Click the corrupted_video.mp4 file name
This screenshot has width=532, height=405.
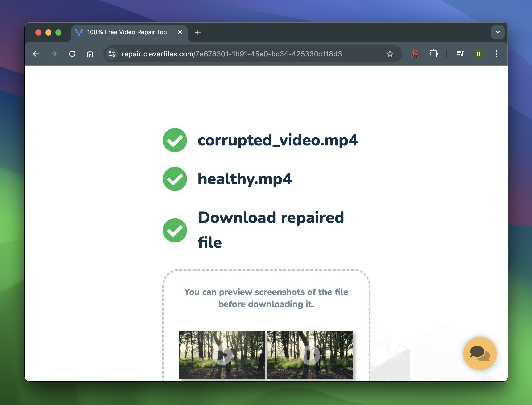[278, 140]
